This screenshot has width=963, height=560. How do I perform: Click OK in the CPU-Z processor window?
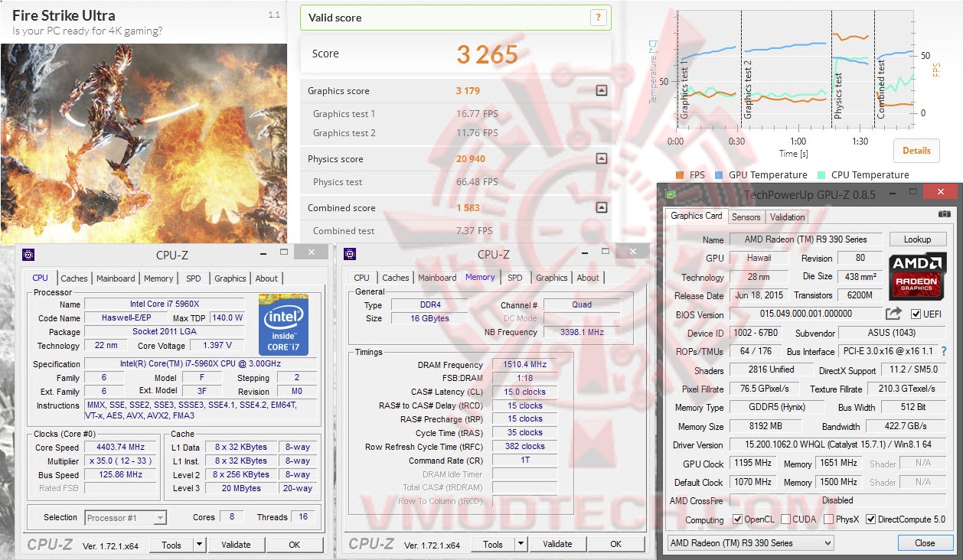(294, 545)
